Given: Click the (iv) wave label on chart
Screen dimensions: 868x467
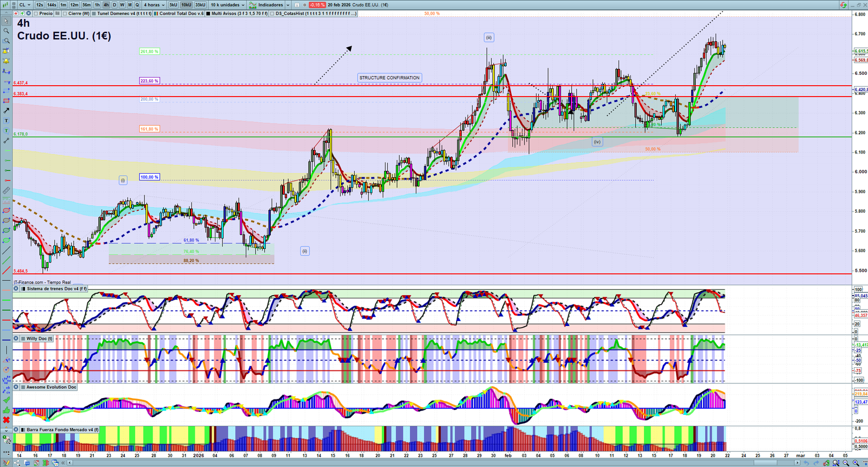Looking at the screenshot, I should (597, 142).
